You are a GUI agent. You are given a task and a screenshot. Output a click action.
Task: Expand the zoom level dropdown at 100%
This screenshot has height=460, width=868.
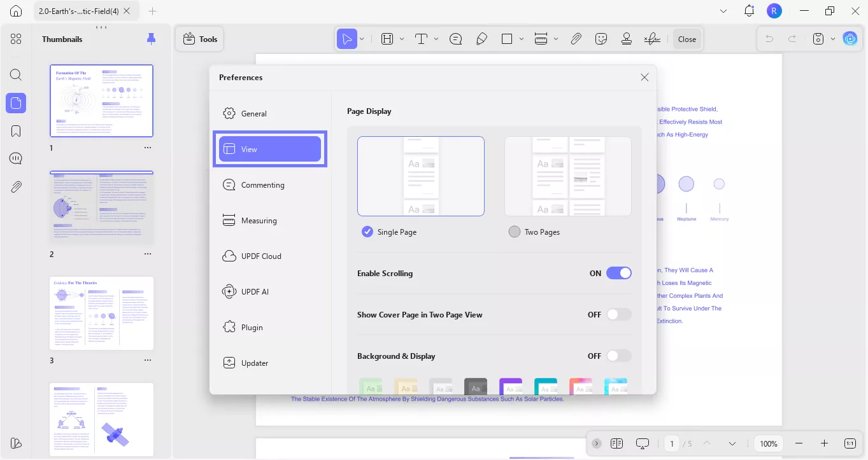point(769,443)
